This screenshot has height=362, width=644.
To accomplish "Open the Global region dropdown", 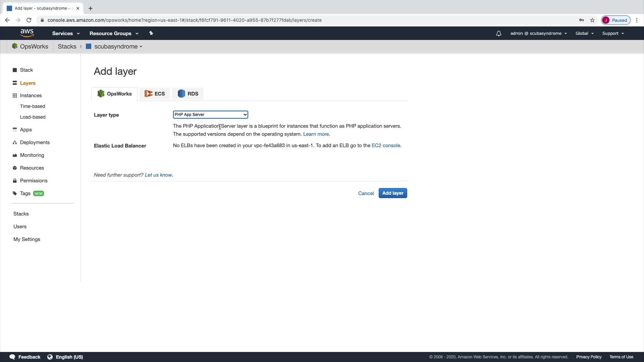I will click(x=584, y=33).
